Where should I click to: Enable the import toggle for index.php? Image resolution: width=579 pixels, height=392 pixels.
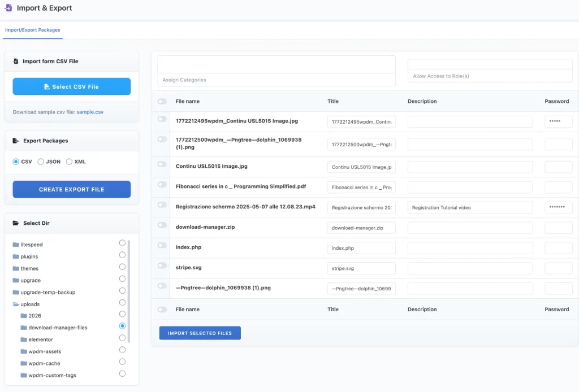pyautogui.click(x=161, y=247)
